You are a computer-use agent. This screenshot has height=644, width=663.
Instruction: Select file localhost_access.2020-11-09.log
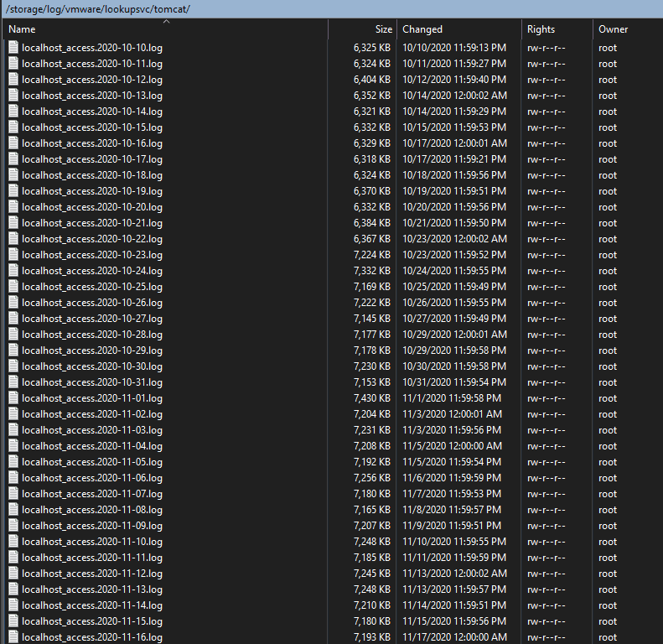click(92, 526)
